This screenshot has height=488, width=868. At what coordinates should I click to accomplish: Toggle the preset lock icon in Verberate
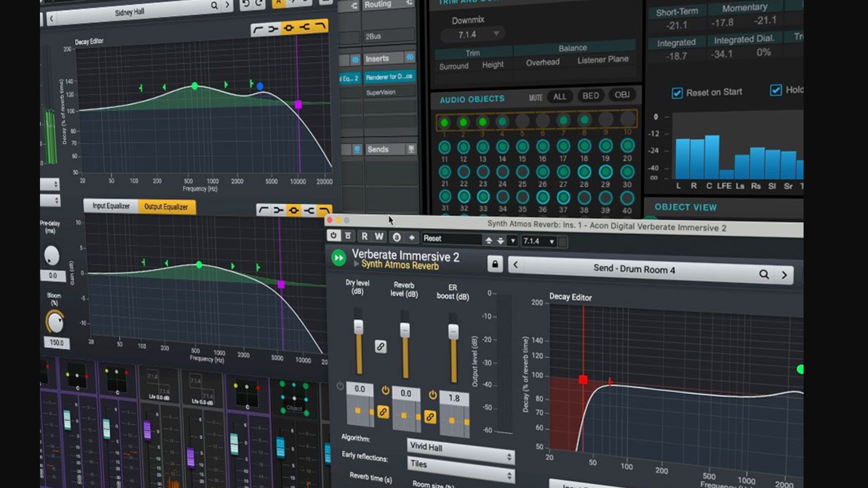(495, 264)
